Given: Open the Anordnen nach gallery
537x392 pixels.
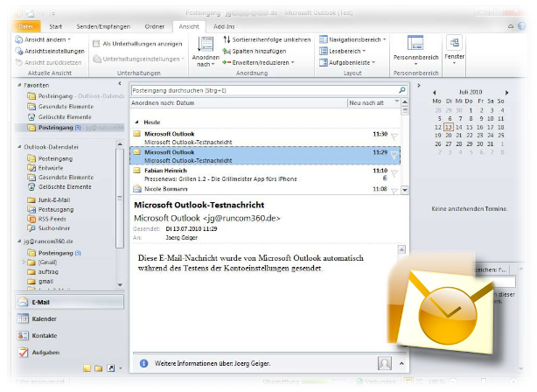Looking at the screenshot, I should (x=206, y=52).
